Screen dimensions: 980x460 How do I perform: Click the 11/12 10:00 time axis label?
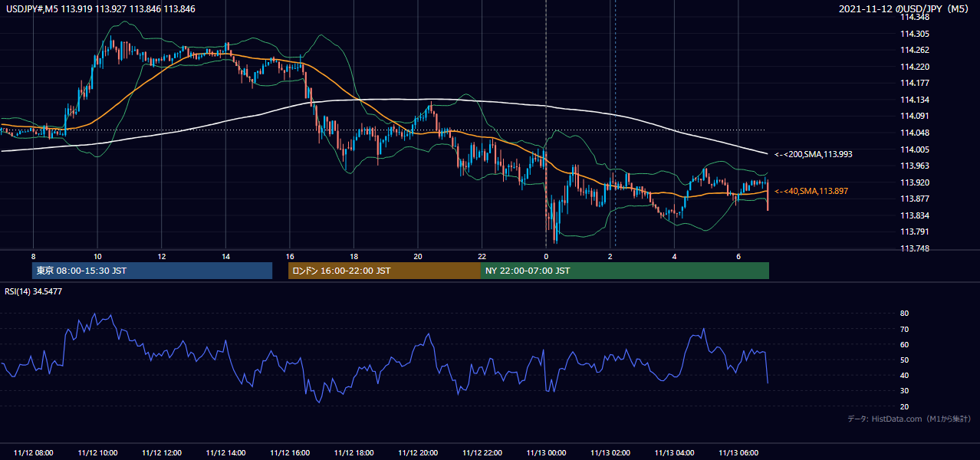coord(97,453)
